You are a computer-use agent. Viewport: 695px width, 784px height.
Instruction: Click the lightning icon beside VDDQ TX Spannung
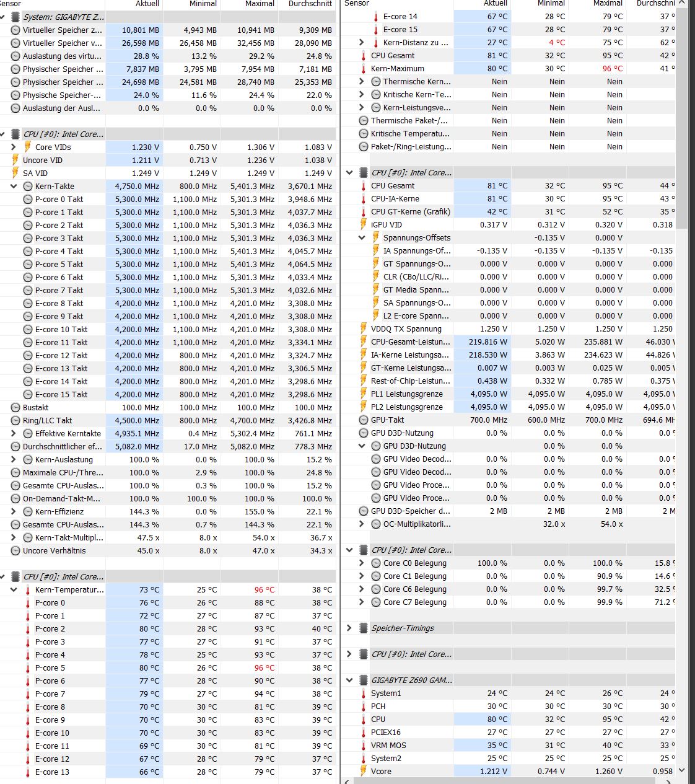pos(363,328)
